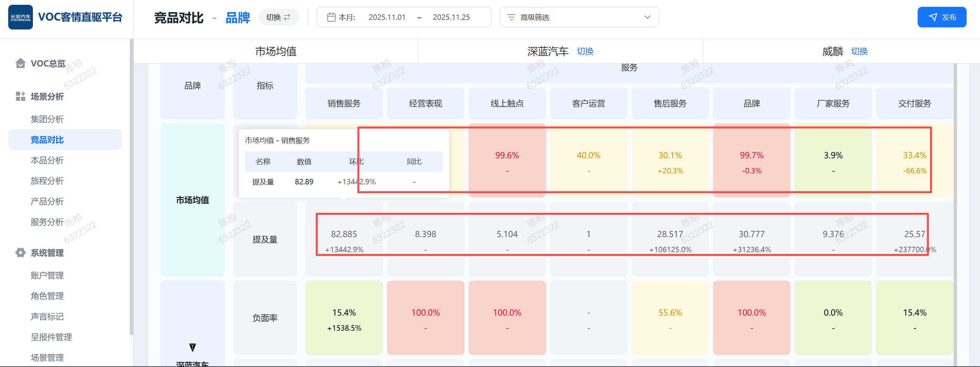Click the 深蓝汽车 brand logo icon
The image size is (980, 367).
tap(193, 347)
